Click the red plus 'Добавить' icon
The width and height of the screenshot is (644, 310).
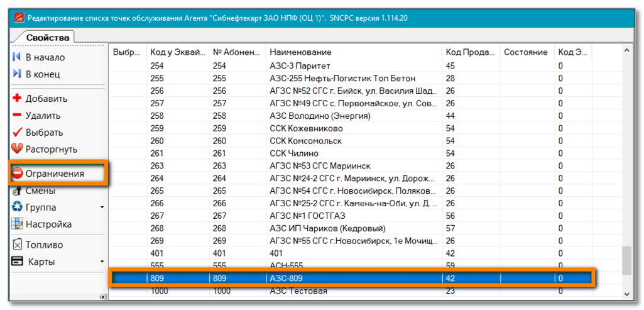(17, 99)
